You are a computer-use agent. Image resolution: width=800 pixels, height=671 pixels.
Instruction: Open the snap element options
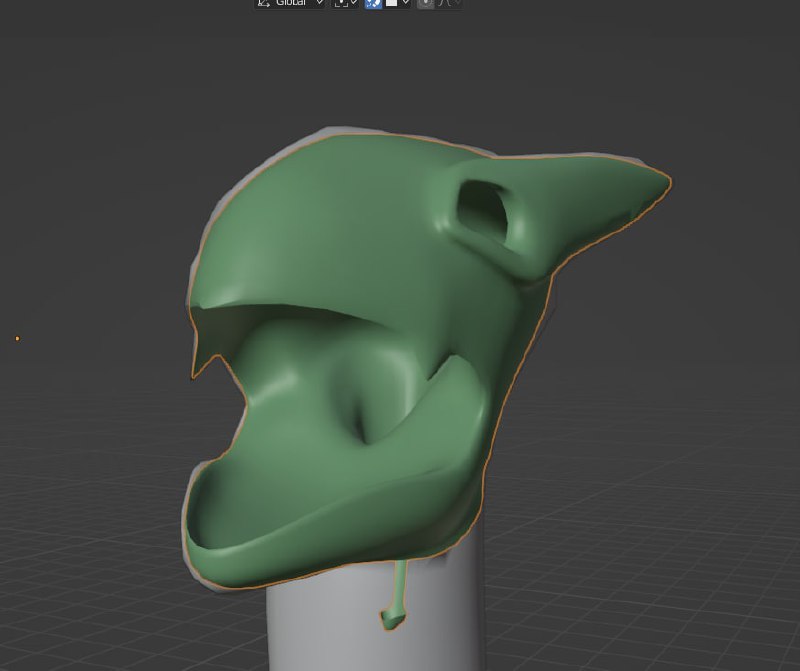click(392, 4)
